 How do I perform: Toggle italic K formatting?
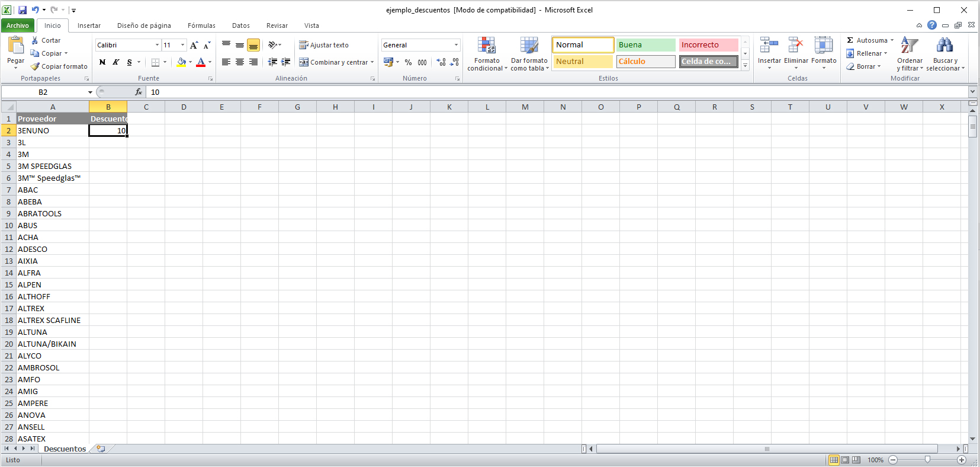tap(116, 62)
